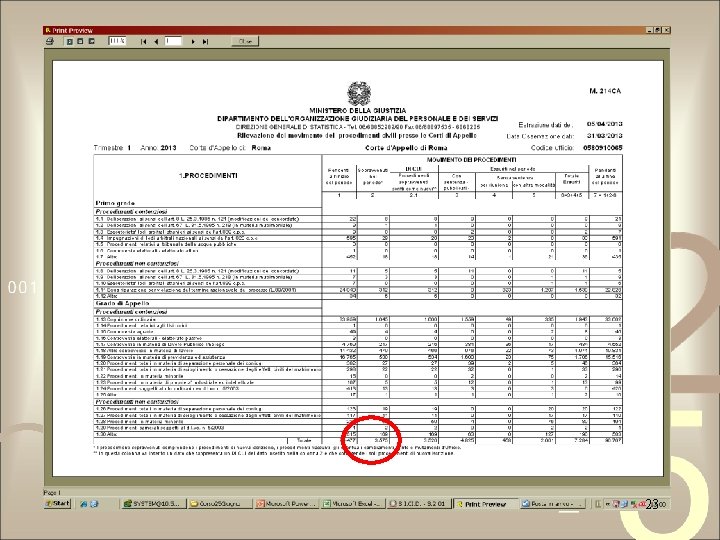Switch to the Posta in arrivo taskbar item
The height and width of the screenshot is (540, 720).
point(552,504)
